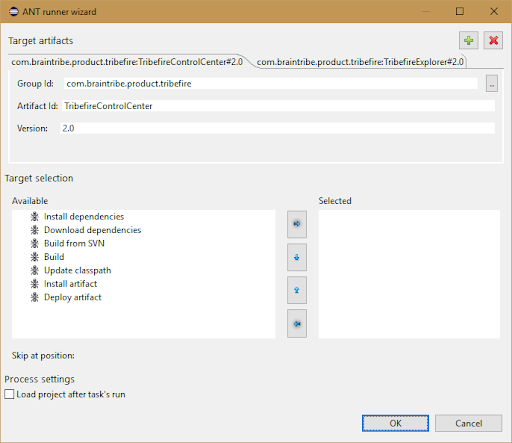Maximize the ANT runner wizard window

pos(460,11)
